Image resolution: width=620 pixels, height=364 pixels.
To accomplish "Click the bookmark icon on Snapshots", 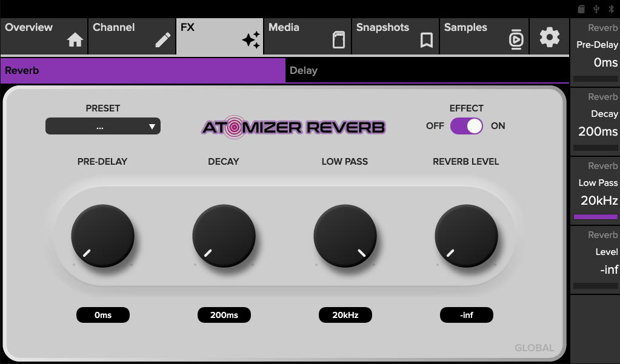I will pyautogui.click(x=427, y=41).
